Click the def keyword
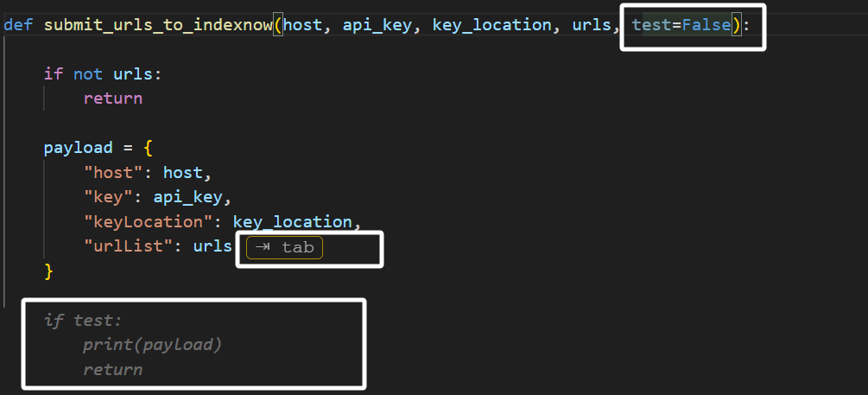Screen dimensions: 868x395 19,25
